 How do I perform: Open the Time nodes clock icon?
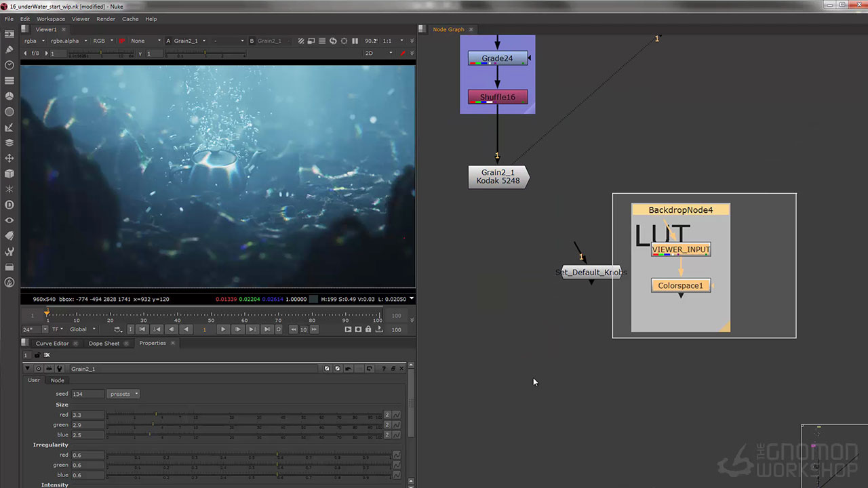pyautogui.click(x=9, y=65)
